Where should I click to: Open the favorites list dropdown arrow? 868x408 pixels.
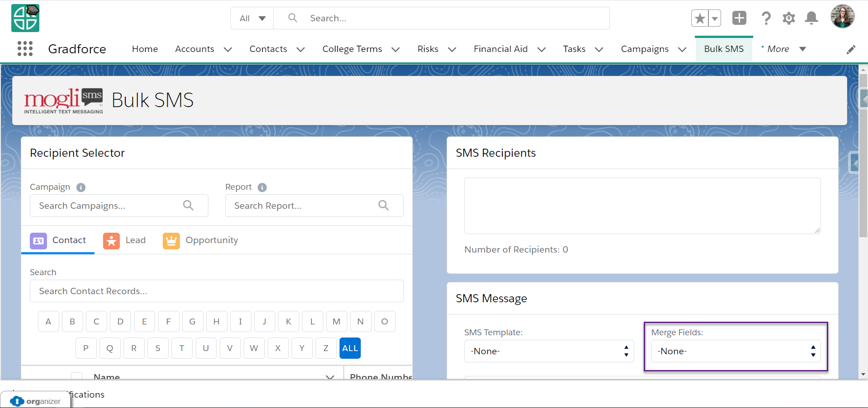(715, 18)
